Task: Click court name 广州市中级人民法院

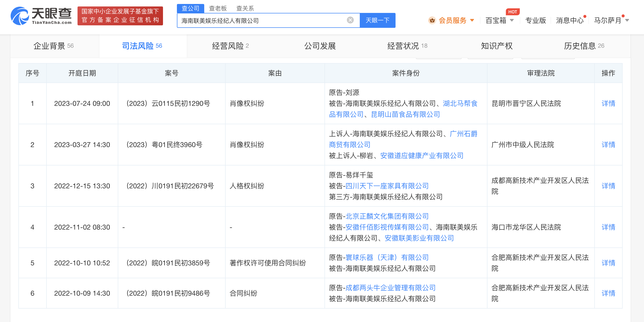Action: pos(523,145)
